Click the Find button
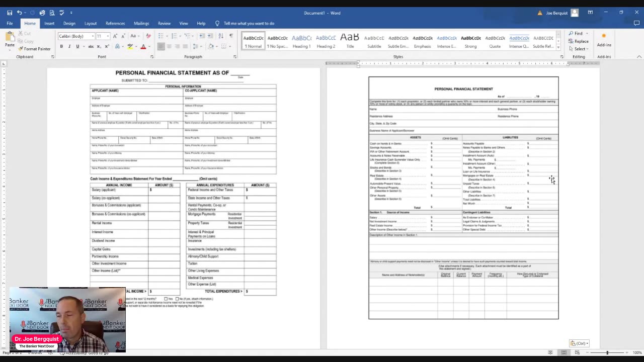644x362 pixels. point(576,33)
